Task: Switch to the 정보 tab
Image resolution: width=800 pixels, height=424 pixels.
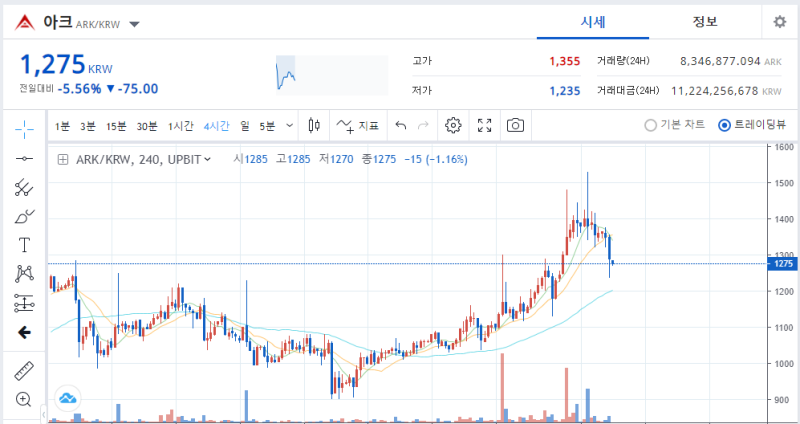Action: (x=705, y=21)
